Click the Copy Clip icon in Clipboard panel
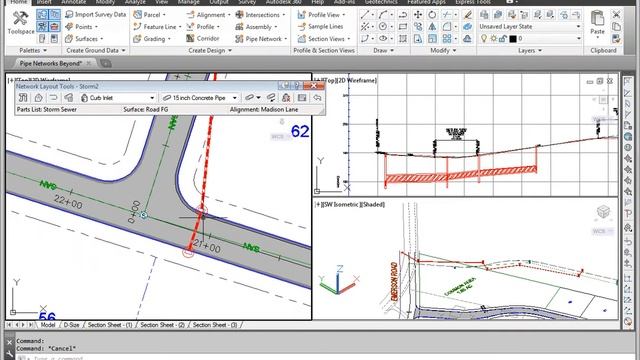 tap(616, 27)
